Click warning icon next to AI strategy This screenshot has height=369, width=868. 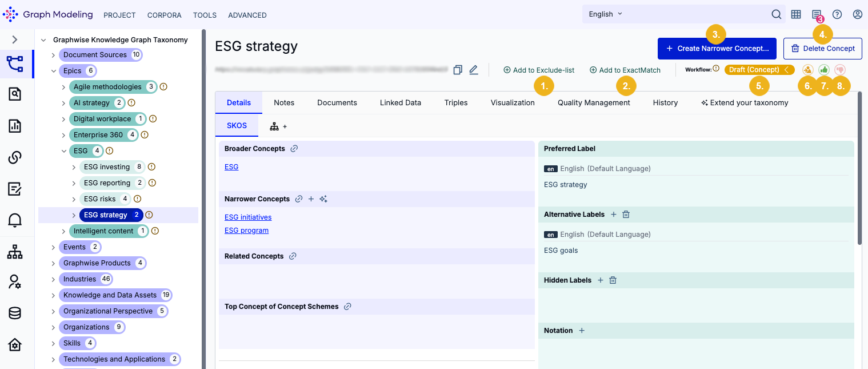pyautogui.click(x=131, y=103)
